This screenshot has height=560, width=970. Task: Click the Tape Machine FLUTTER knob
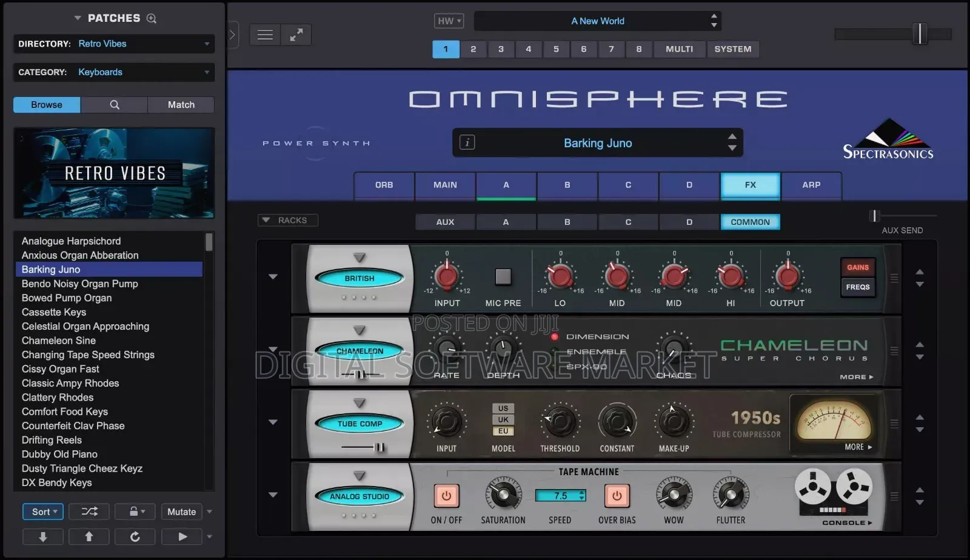731,495
